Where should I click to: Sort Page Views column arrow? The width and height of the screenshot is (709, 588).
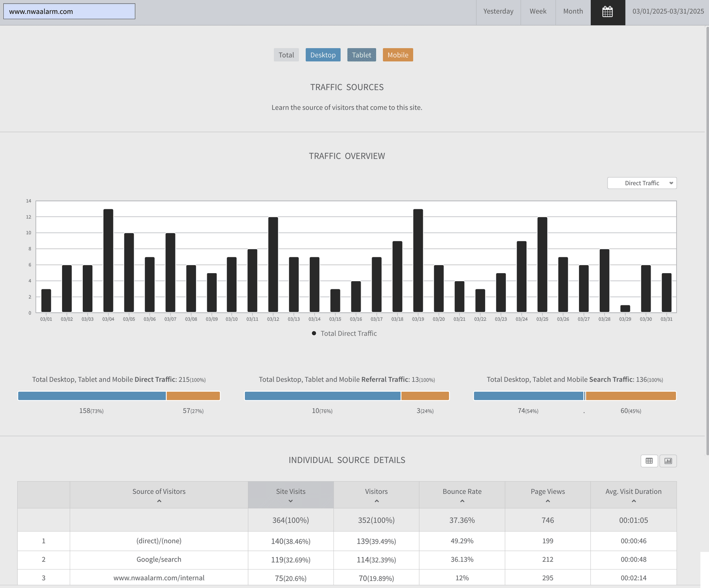click(x=548, y=501)
